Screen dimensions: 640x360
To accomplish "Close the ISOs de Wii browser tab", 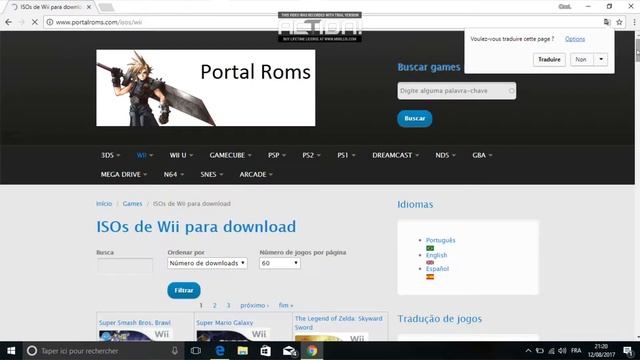I will [x=89, y=7].
